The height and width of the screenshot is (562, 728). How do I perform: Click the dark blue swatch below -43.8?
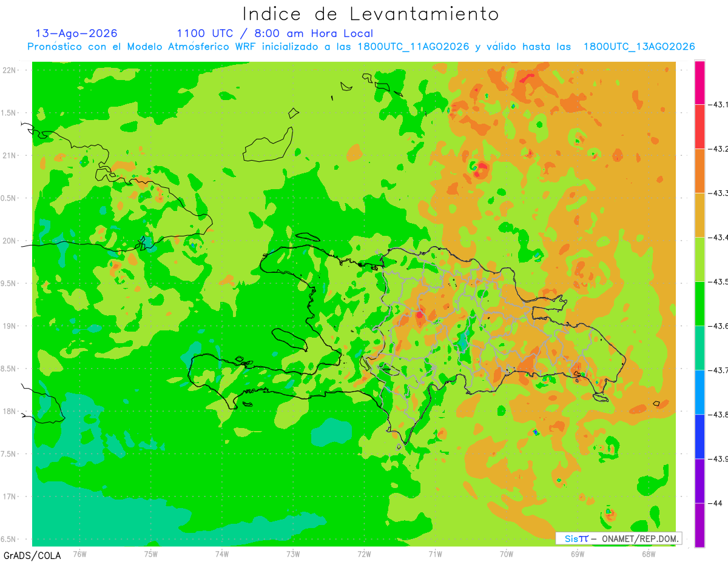[699, 436]
